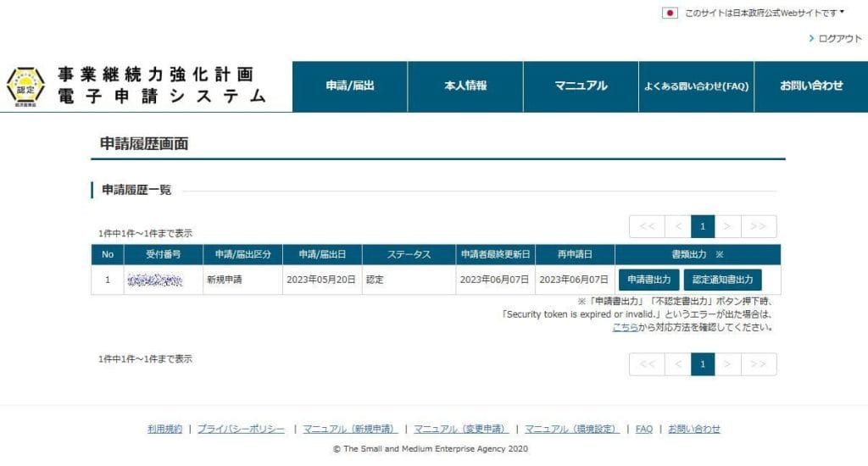Open よくある問い合わせ(FAQ) menu item
Screen dimensions: 868x466
tap(696, 86)
